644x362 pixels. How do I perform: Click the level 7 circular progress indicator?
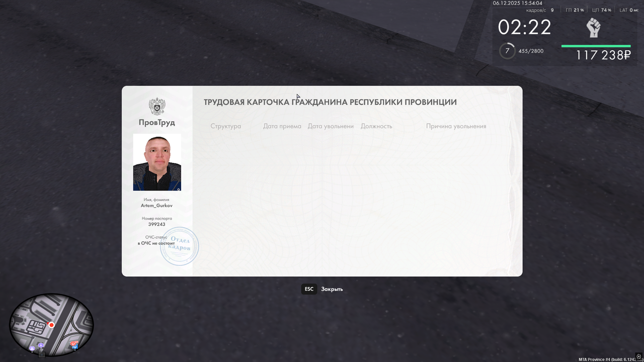click(x=507, y=51)
